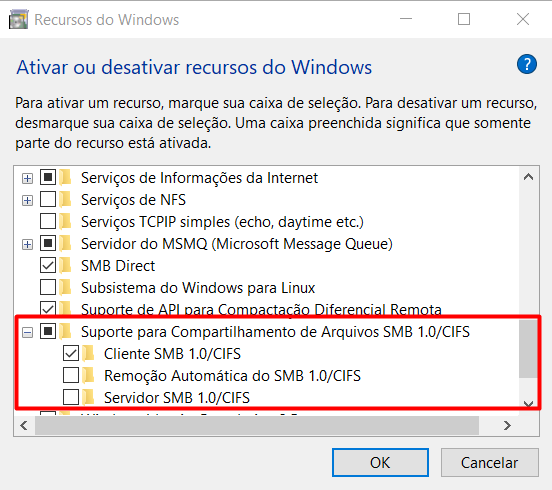Screen dimensions: 552x490
Task: Click folder icon beside Cliente SMB 1.0/CIFS
Action: pos(89,354)
